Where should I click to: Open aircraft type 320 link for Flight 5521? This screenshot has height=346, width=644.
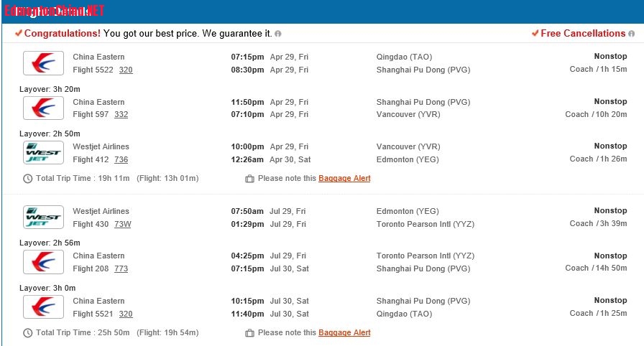(126, 314)
